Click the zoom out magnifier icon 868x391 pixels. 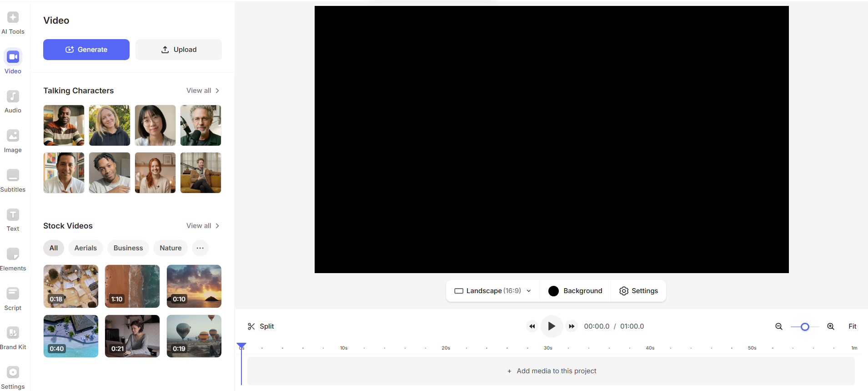tap(779, 326)
